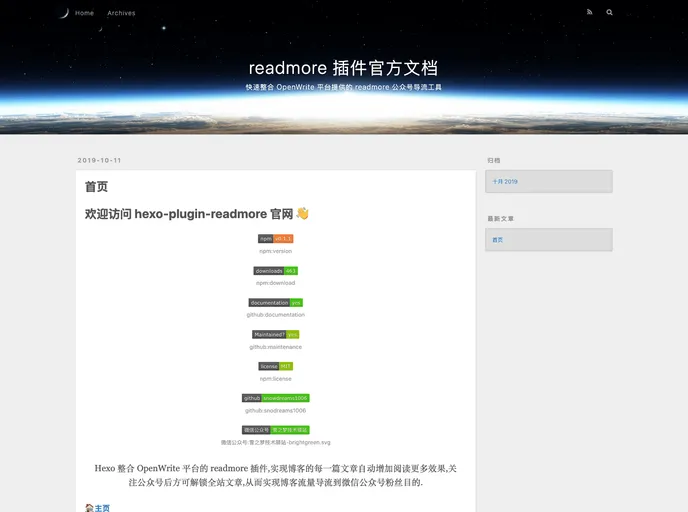Open the readmore 插件官方文档 site title
Image resolution: width=688 pixels, height=512 pixels.
point(344,68)
